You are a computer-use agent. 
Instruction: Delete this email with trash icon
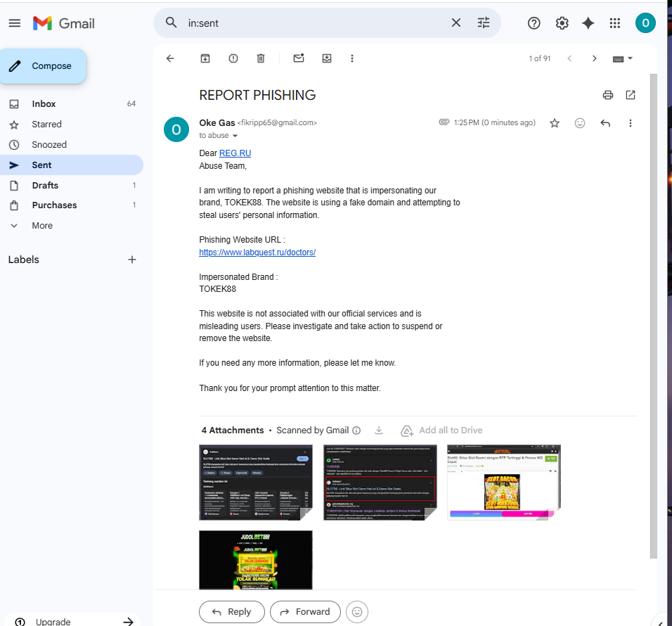[261, 58]
